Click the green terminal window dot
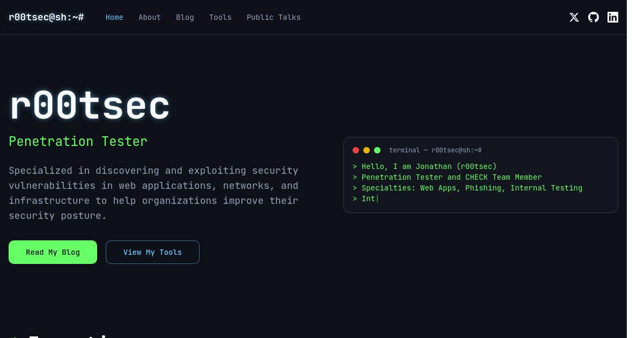644x338 pixels. coord(377,150)
